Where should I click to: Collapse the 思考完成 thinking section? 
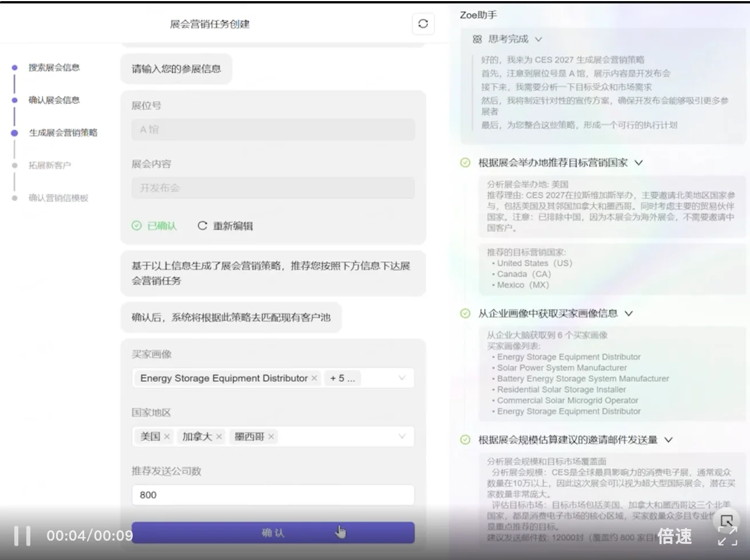(x=538, y=39)
